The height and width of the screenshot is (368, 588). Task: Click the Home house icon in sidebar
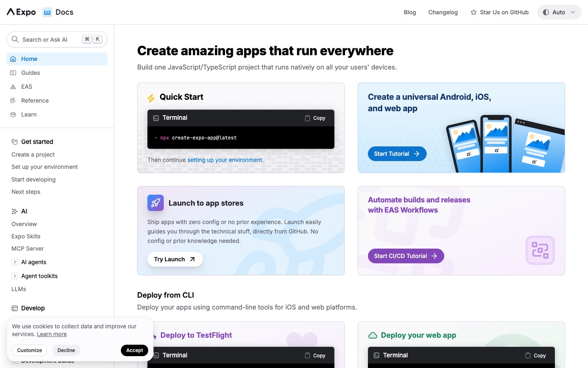coord(13,59)
